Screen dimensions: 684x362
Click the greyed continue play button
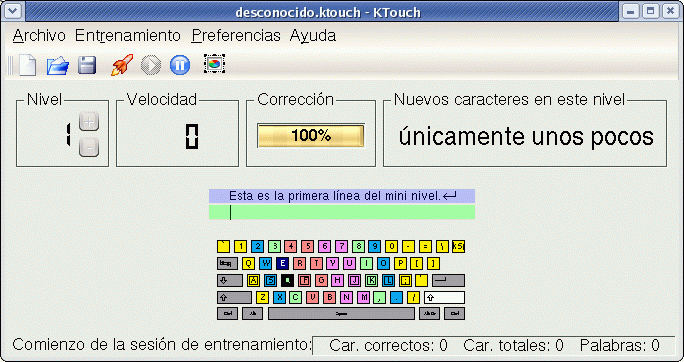(151, 65)
